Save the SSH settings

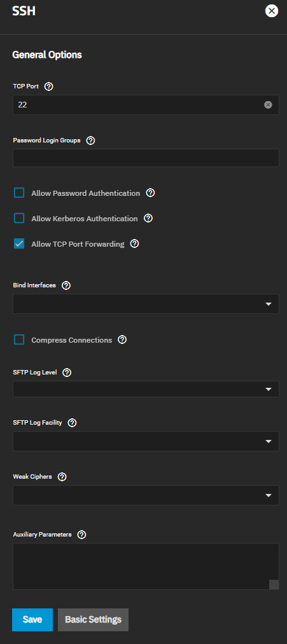click(x=32, y=619)
